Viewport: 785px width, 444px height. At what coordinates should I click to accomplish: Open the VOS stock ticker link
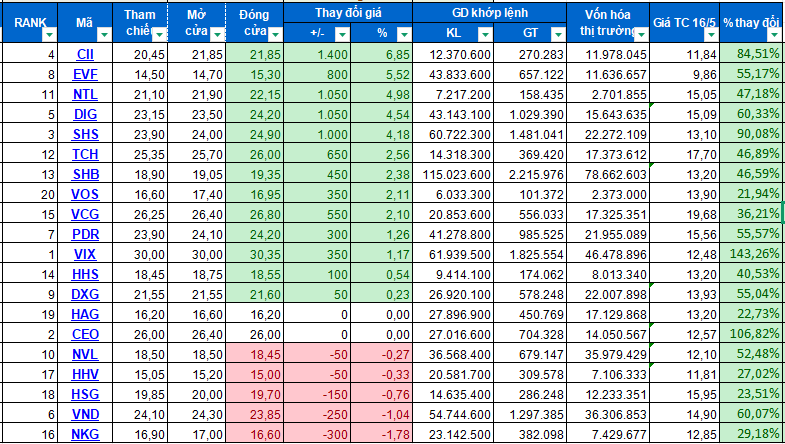pyautogui.click(x=85, y=194)
